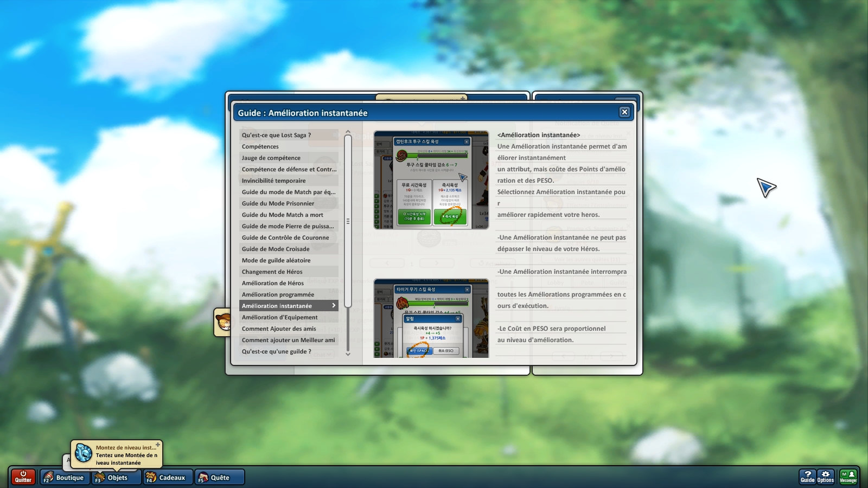Open the Quête quest window
Image resolution: width=868 pixels, height=488 pixels.
click(x=219, y=477)
